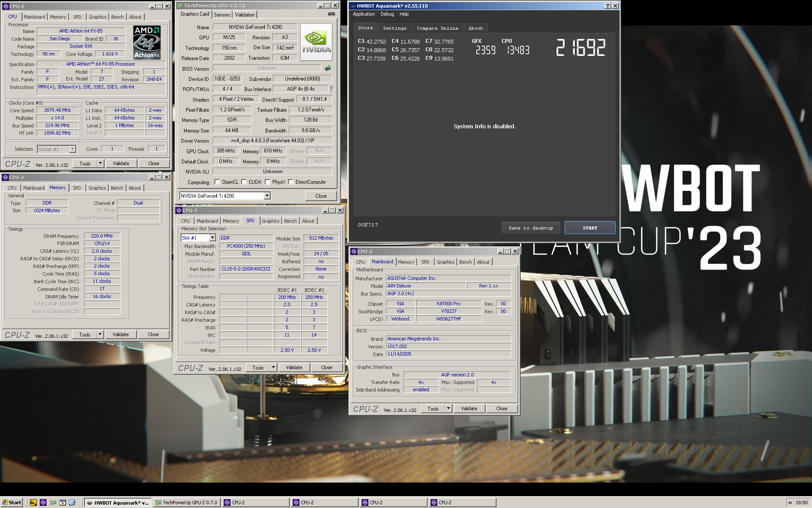
Task: Expand Tools dropdown arrow in CPU-Z SPD window
Action: 273,367
